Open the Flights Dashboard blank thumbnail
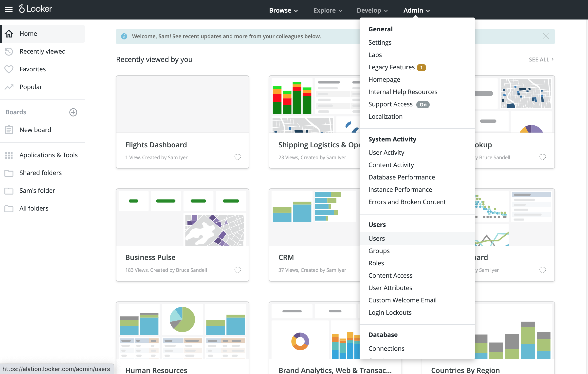588x374 pixels. [x=183, y=104]
